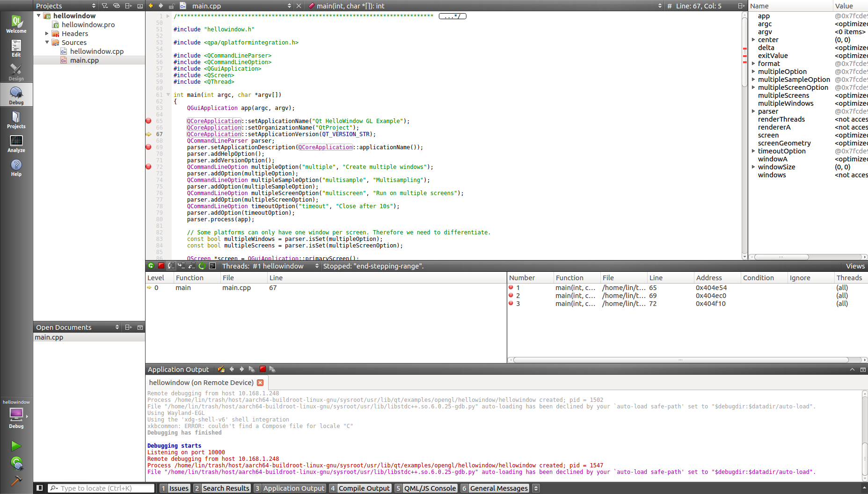868x494 pixels.
Task: Clear the Application Output pane
Action: (x=221, y=370)
